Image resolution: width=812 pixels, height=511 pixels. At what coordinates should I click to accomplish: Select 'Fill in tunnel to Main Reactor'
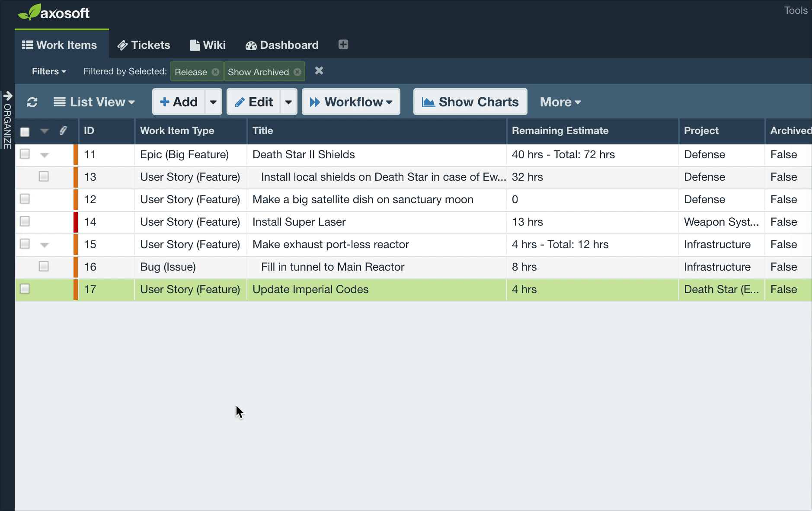(333, 267)
